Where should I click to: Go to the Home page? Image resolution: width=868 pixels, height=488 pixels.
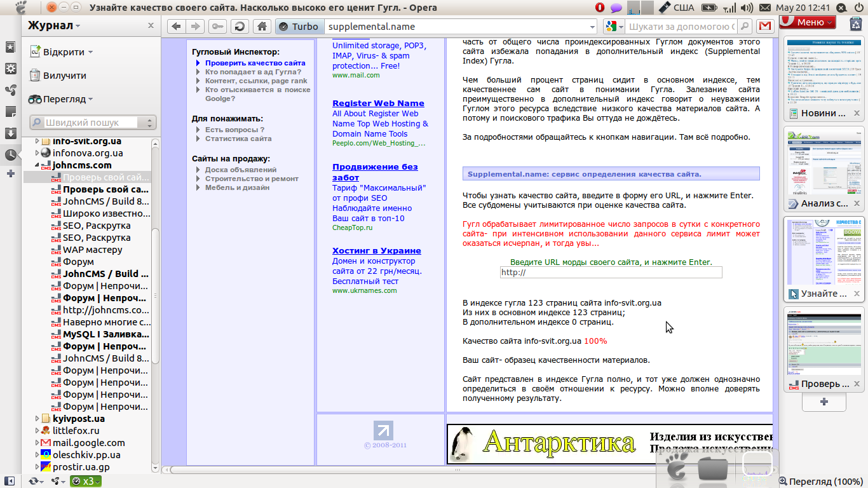tap(261, 27)
